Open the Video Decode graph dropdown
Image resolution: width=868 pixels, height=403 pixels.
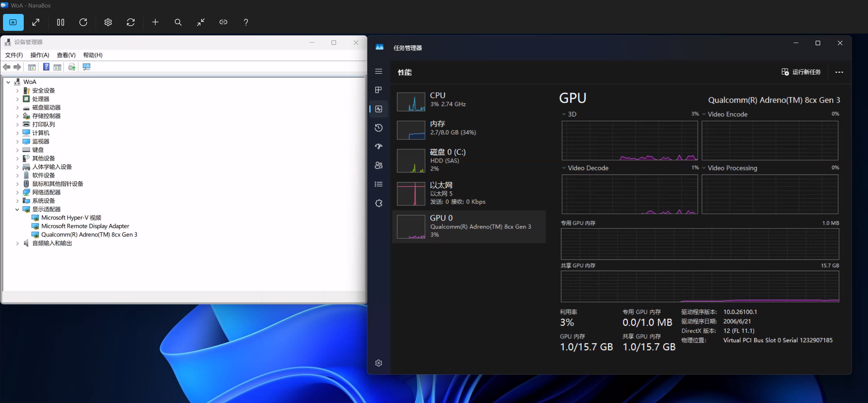coord(564,168)
